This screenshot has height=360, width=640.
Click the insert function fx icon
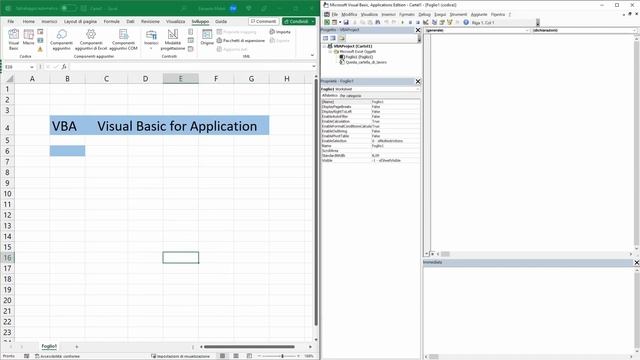pyautogui.click(x=64, y=67)
